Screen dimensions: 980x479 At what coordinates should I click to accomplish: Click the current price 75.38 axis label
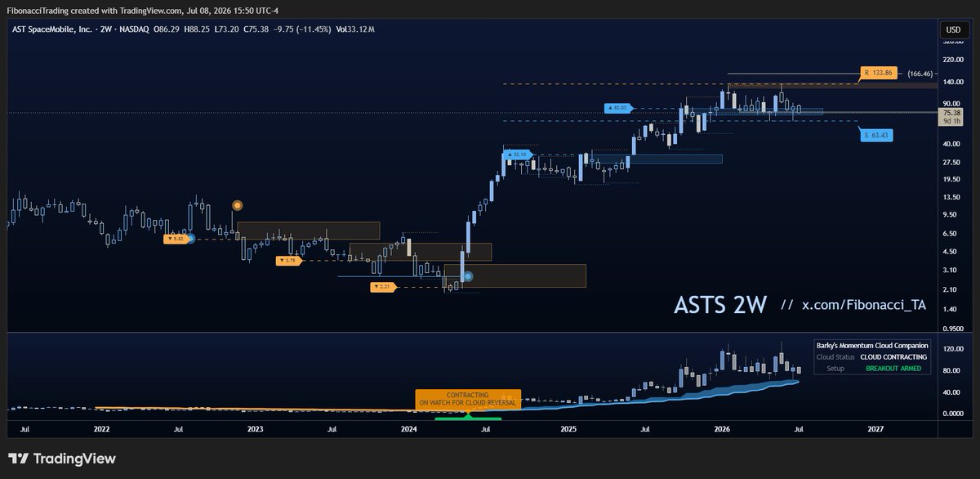point(951,113)
